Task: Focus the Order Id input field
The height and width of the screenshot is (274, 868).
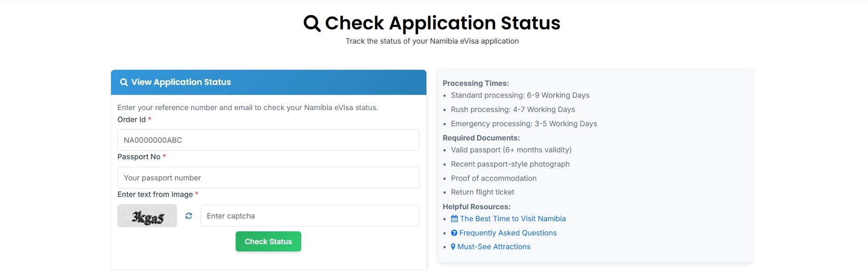Action: click(x=268, y=140)
